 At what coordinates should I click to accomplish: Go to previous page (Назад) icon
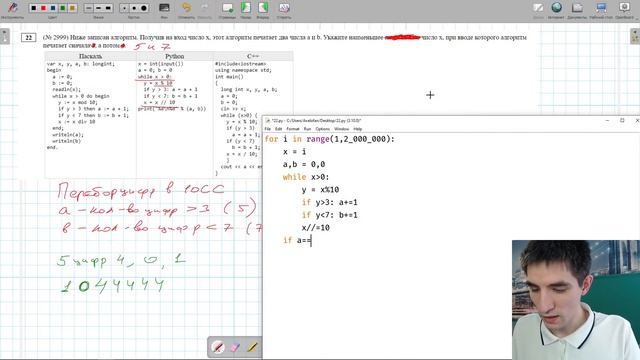(x=246, y=8)
